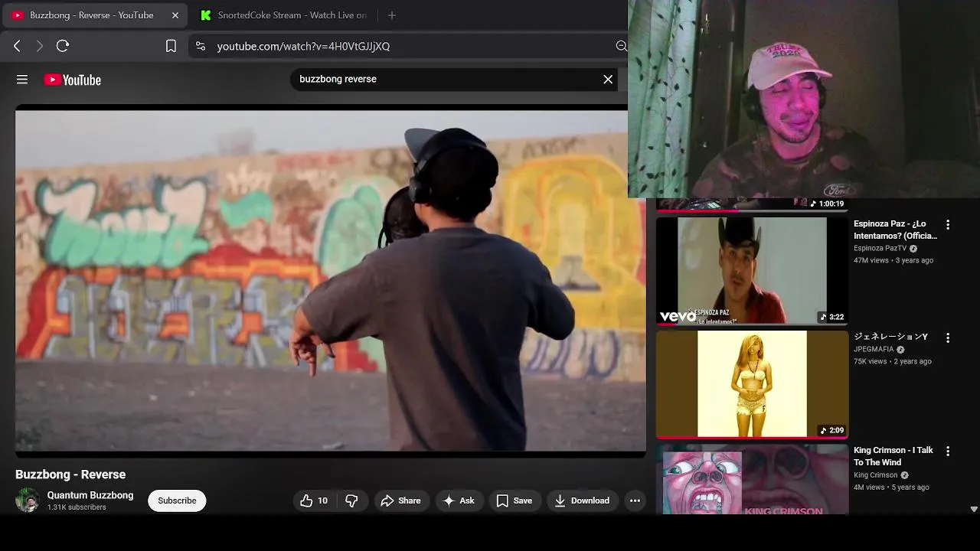Screen dimensions: 980x551
Task: Open the Espinoza PazTV channel name
Action: pyautogui.click(x=880, y=248)
